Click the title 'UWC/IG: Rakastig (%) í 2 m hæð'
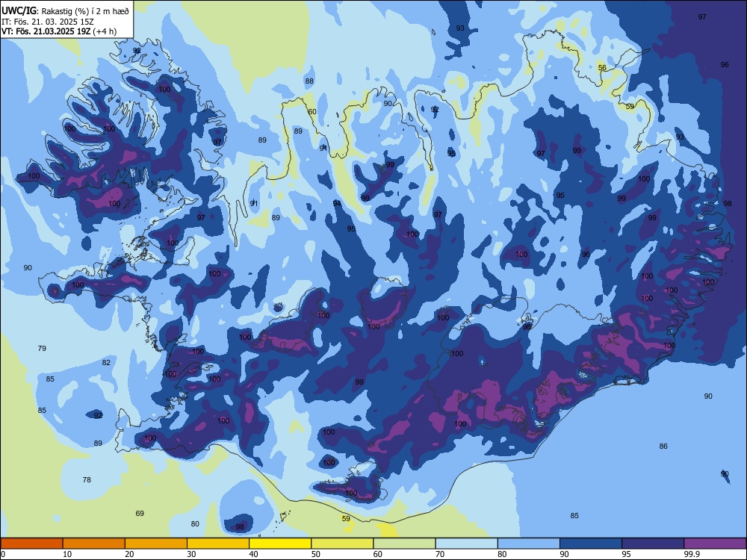 pyautogui.click(x=65, y=10)
